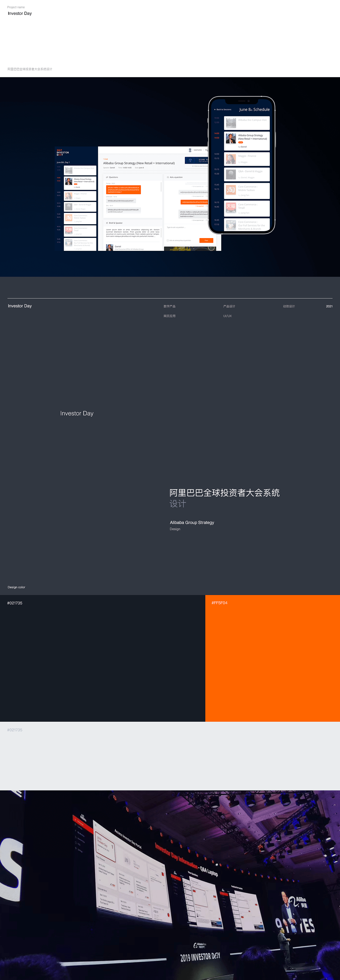Click the UI/UX label

(227, 316)
